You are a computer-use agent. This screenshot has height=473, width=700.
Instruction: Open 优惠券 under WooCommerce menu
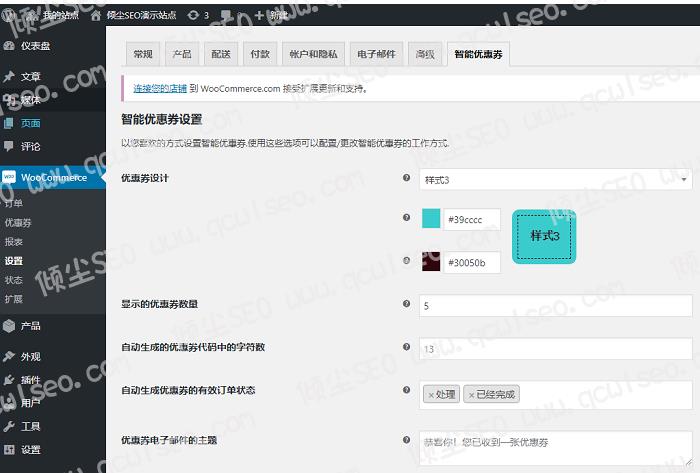pyautogui.click(x=18, y=223)
